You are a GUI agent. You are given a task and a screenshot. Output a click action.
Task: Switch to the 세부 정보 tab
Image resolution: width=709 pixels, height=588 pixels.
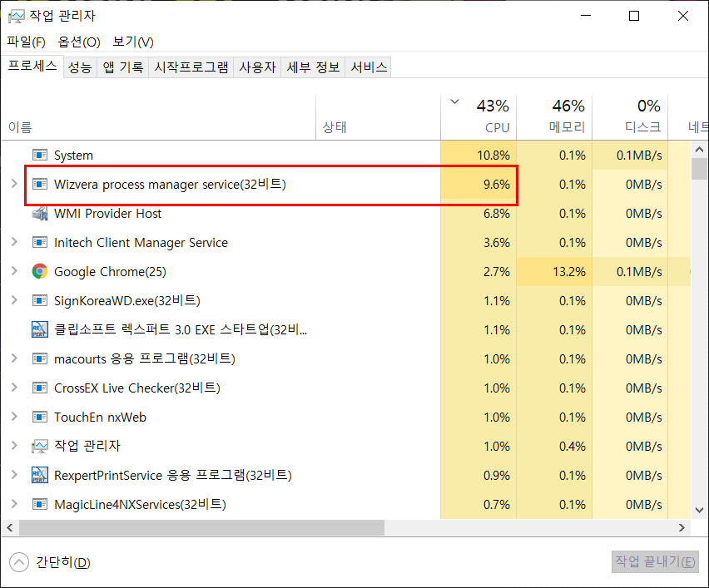(x=313, y=67)
